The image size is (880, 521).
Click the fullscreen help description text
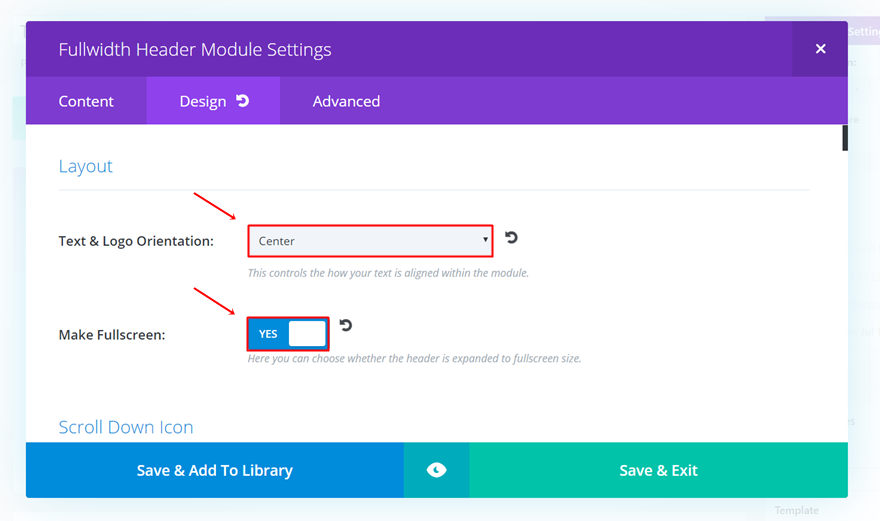(414, 358)
